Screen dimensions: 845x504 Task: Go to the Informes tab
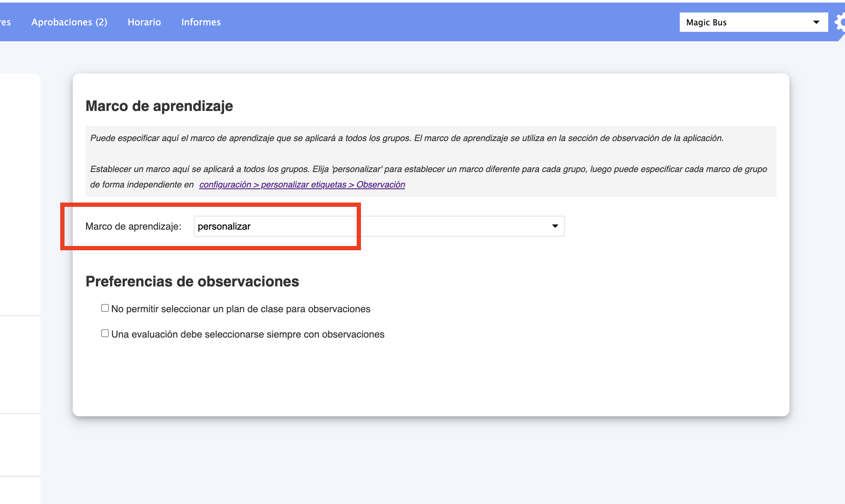pos(201,22)
